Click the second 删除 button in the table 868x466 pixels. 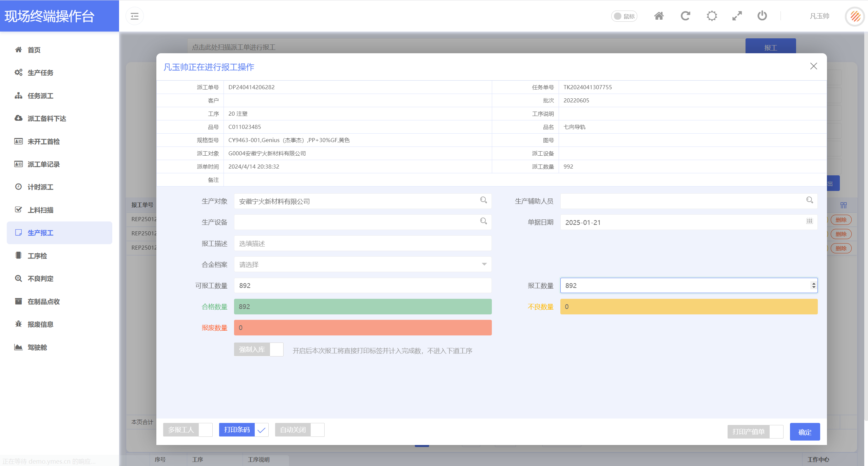click(x=841, y=234)
